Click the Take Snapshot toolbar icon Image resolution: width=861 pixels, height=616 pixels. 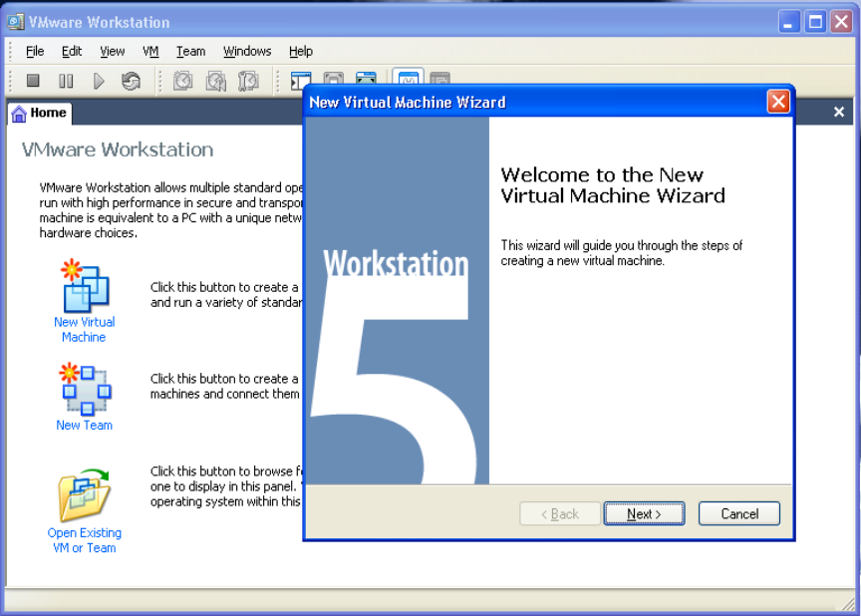click(x=182, y=82)
